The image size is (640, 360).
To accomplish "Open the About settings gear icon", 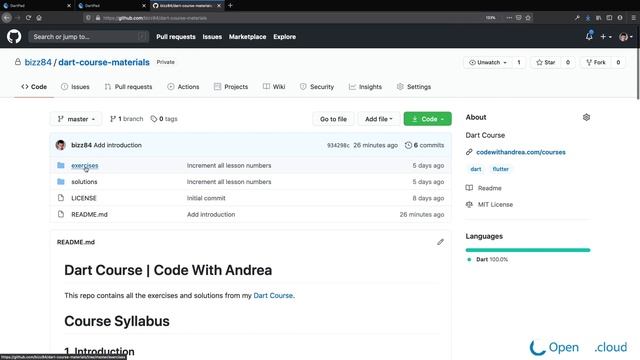I will pyautogui.click(x=586, y=118).
